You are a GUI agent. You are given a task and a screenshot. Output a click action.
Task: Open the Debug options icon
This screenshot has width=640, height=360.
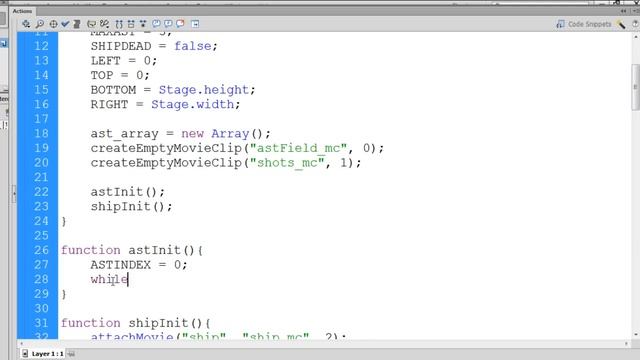pyautogui.click(x=104, y=24)
